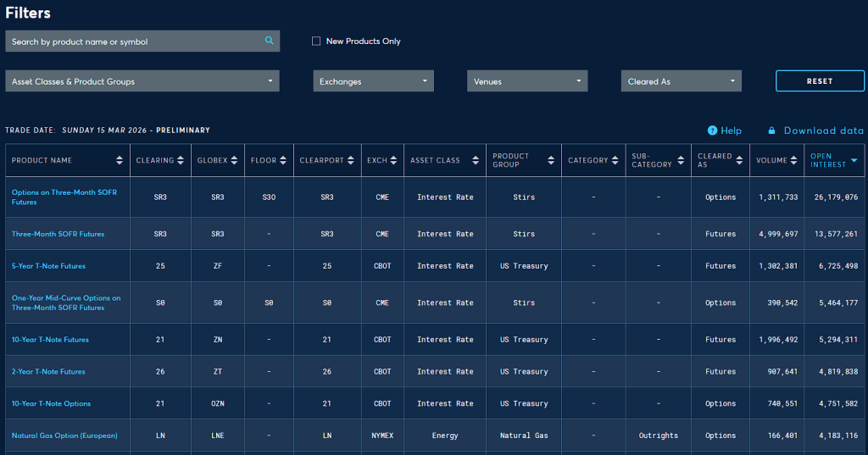The image size is (868, 455).
Task: Open Natural Gas Option (European) link
Action: tap(64, 436)
